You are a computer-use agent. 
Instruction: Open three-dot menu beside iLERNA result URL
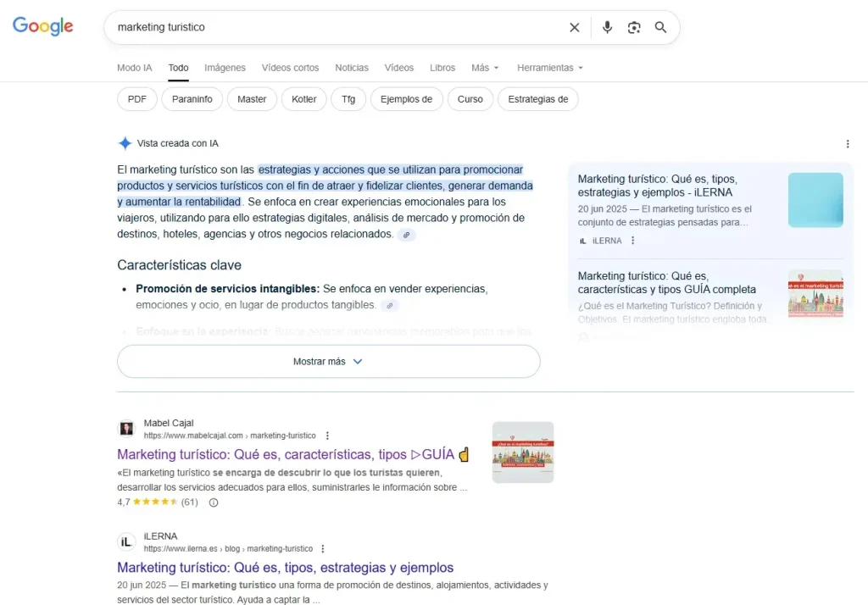[x=323, y=549]
